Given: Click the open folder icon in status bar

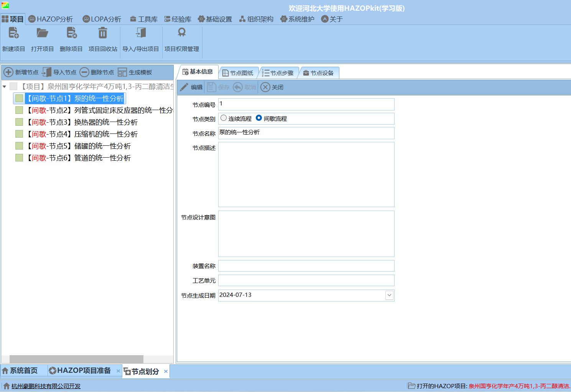Looking at the screenshot, I should [411, 385].
